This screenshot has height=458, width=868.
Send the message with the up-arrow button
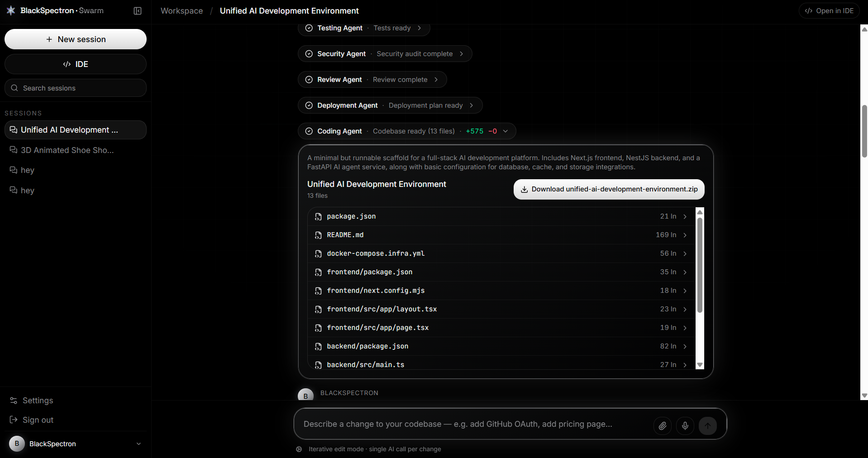click(708, 426)
